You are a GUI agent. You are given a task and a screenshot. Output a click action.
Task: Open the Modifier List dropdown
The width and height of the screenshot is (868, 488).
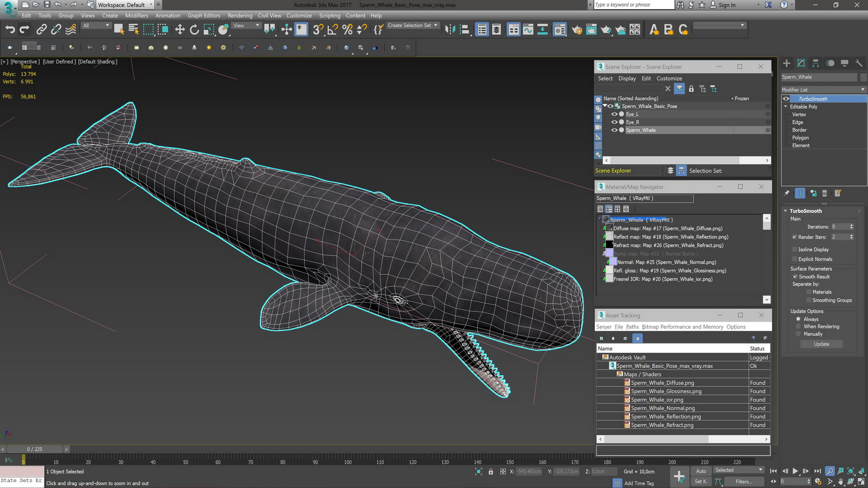[824, 89]
